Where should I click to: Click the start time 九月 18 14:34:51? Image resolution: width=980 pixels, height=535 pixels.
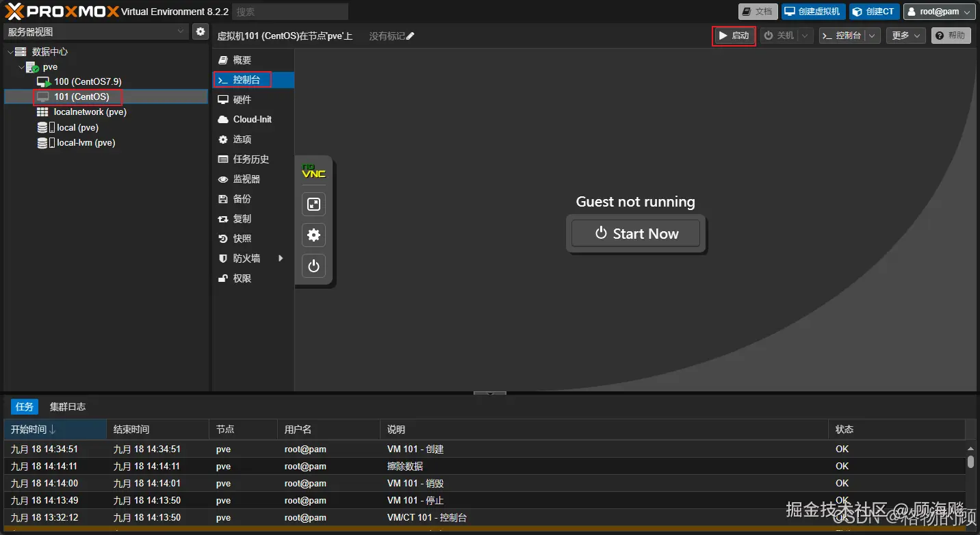click(x=44, y=449)
